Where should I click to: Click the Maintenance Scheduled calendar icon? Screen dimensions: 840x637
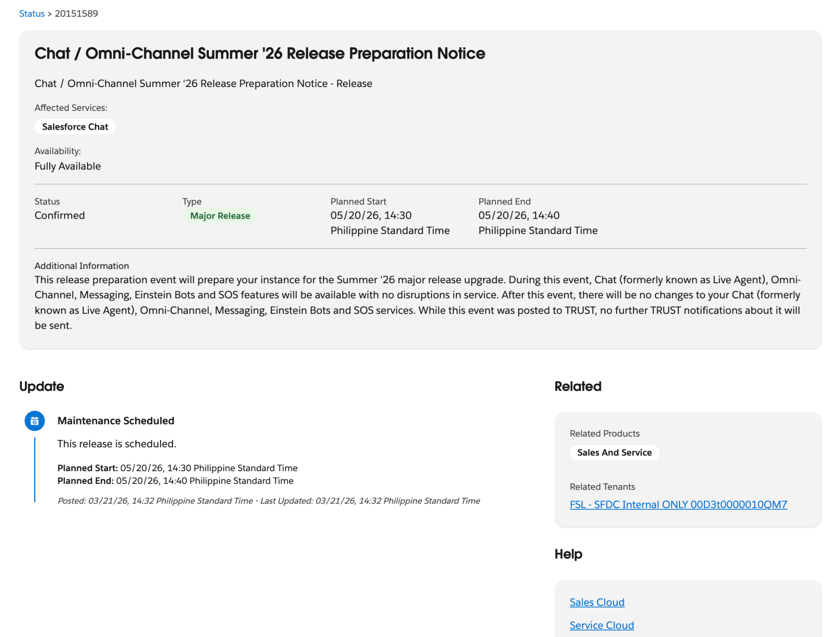tap(34, 421)
